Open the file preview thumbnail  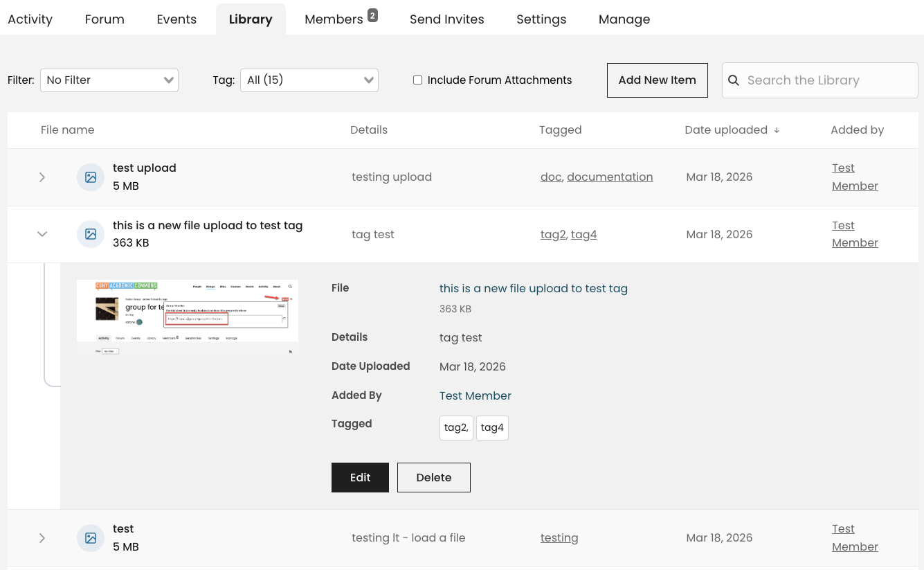[x=188, y=318]
